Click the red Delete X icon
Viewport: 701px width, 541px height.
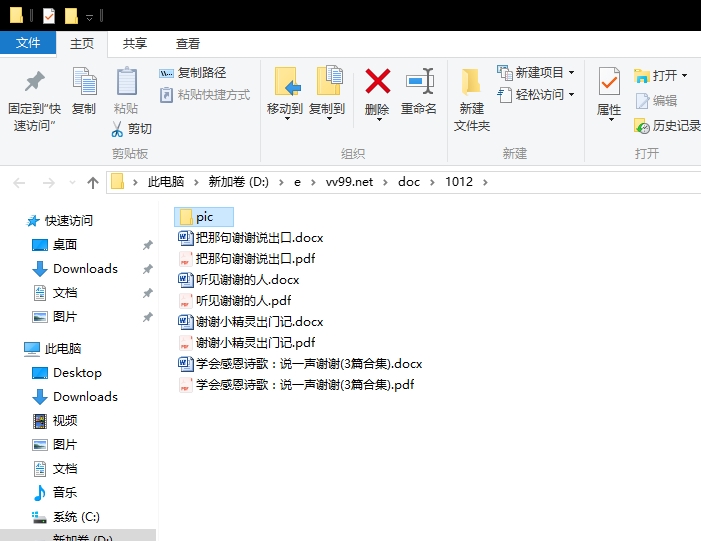click(378, 81)
